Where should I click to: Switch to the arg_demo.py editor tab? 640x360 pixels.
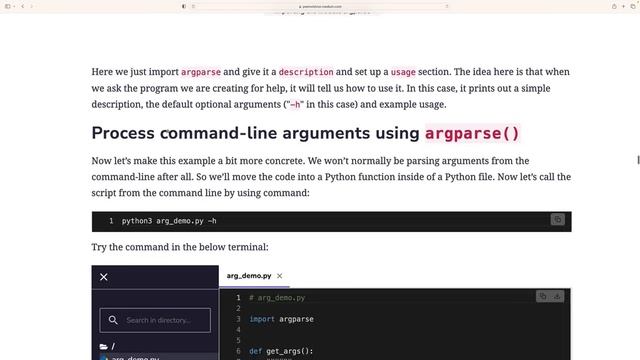(x=249, y=276)
